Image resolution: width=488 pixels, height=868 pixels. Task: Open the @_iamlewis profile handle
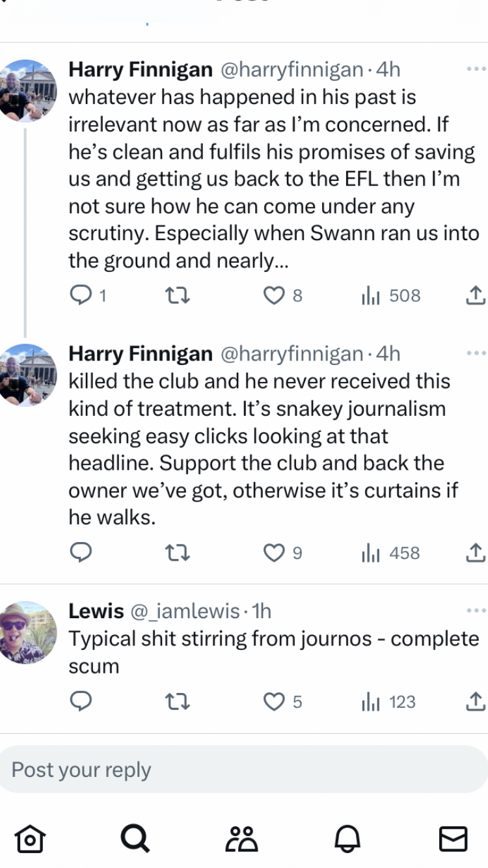click(x=185, y=611)
